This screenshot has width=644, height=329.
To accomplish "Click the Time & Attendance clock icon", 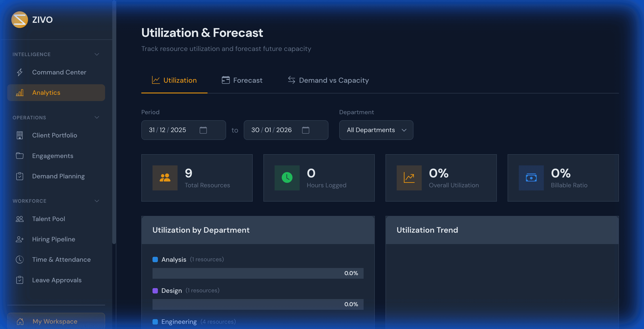I will click(20, 259).
